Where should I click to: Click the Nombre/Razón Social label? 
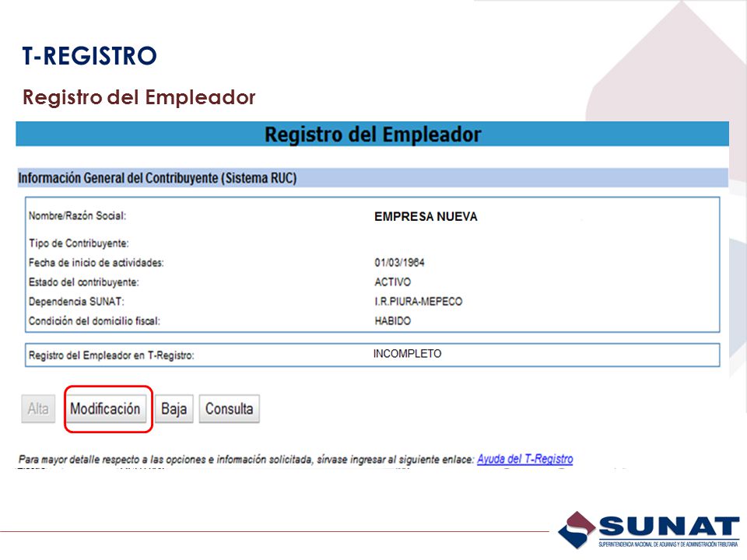click(77, 215)
